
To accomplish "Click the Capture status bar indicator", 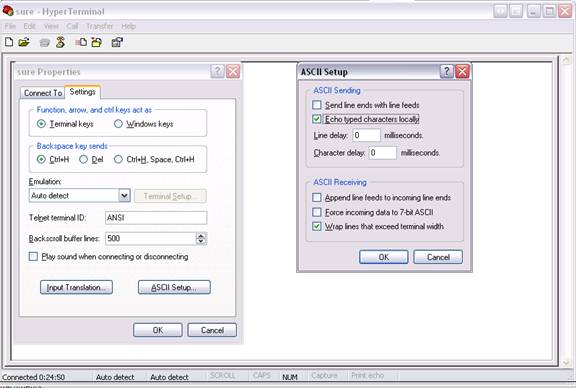I will click(324, 376).
